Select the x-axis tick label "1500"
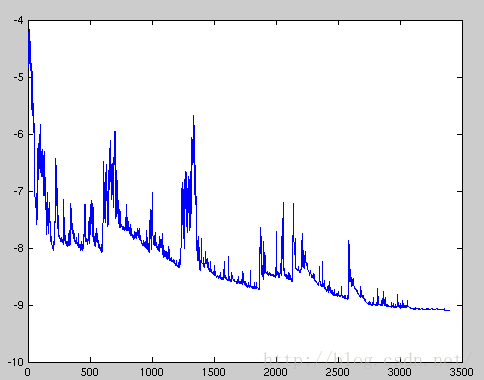 point(214,372)
